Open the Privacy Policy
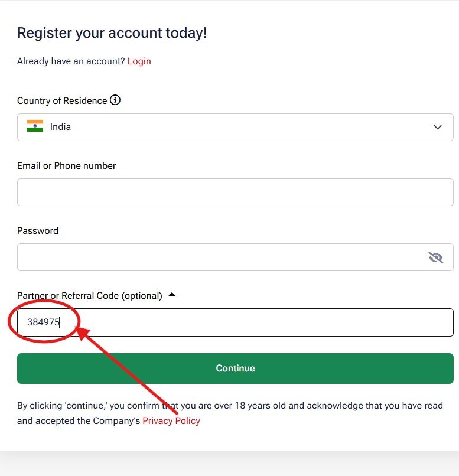Screen dimensions: 459x476 tap(171, 420)
